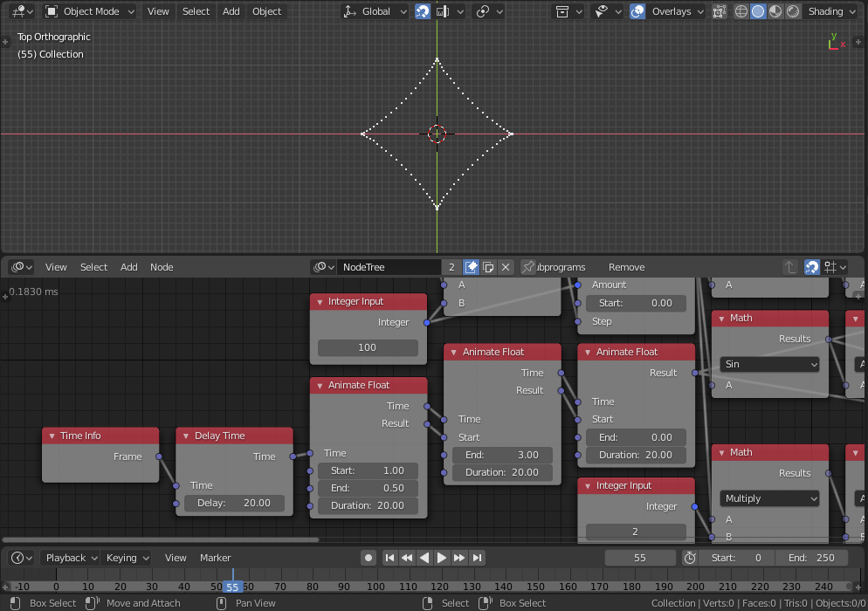Open the Marker menu in the timeline
This screenshot has width=868, height=611.
[215, 558]
